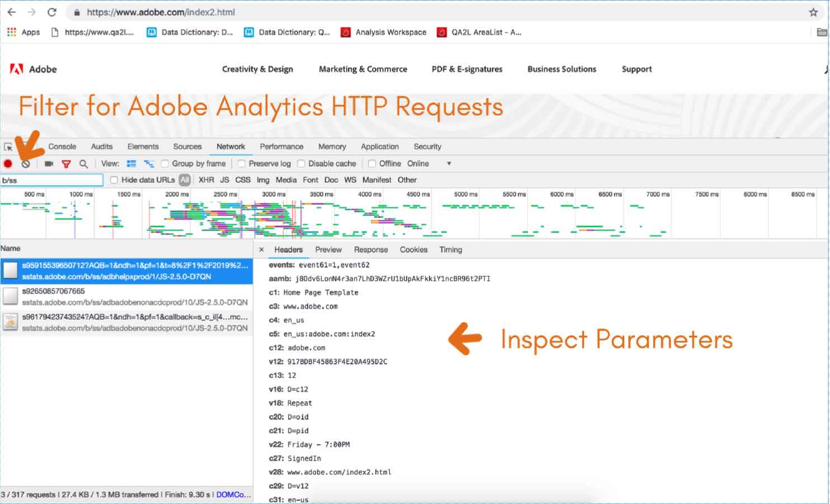
Task: Clear the network log
Action: [26, 164]
